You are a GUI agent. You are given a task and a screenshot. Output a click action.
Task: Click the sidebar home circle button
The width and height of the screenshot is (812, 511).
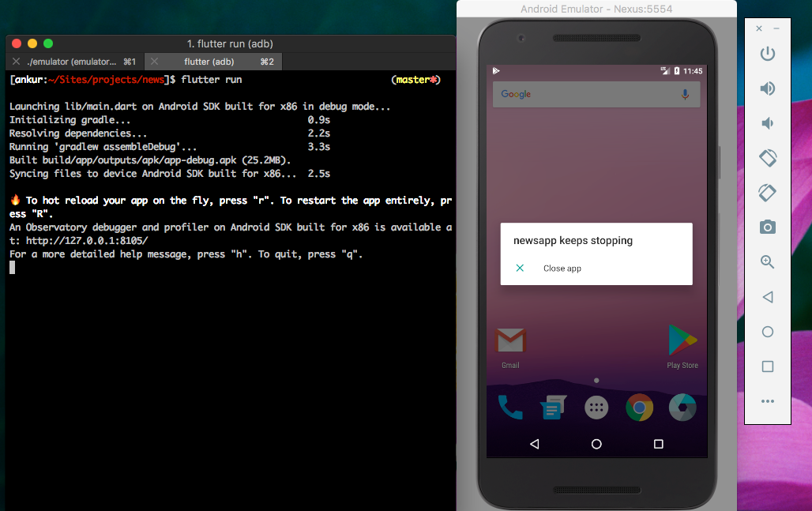coord(768,332)
